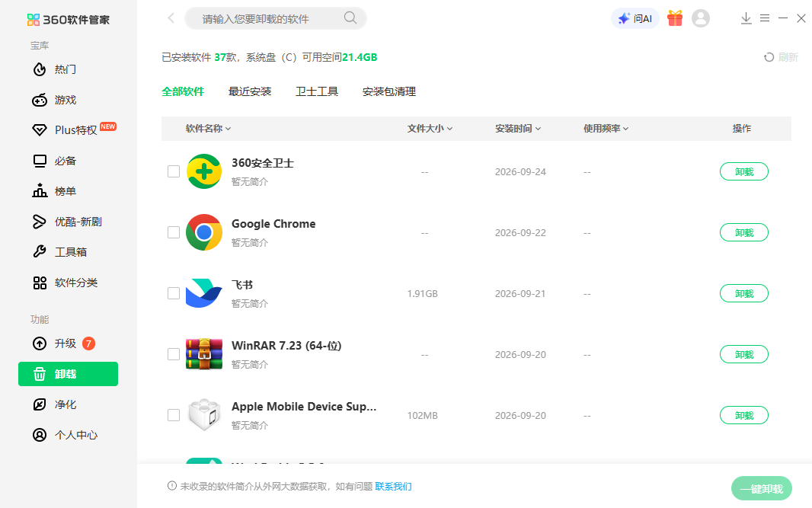Viewport: 812px width, 508px height.
Task: Open 优酷-新剧 in sidebar
Action: click(x=68, y=222)
